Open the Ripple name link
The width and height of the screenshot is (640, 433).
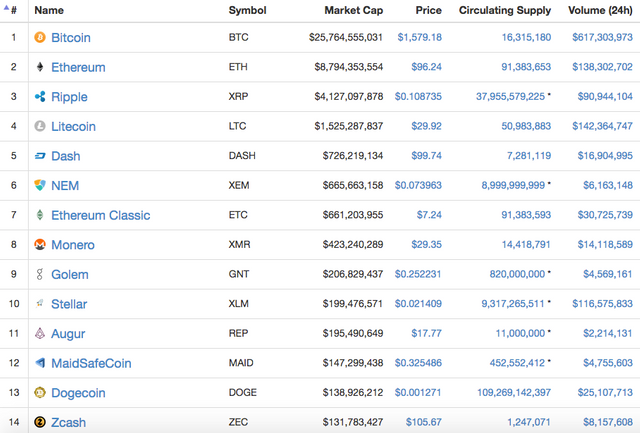pos(69,97)
